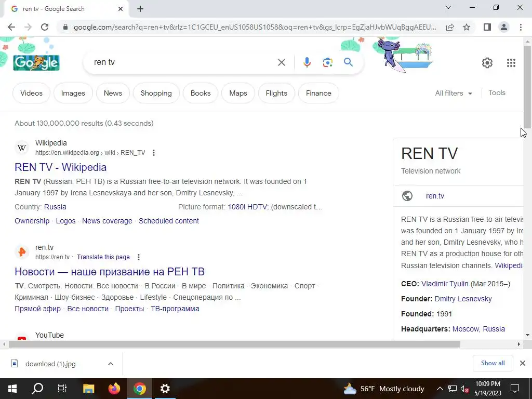Show hidden system tray icons

(440, 389)
